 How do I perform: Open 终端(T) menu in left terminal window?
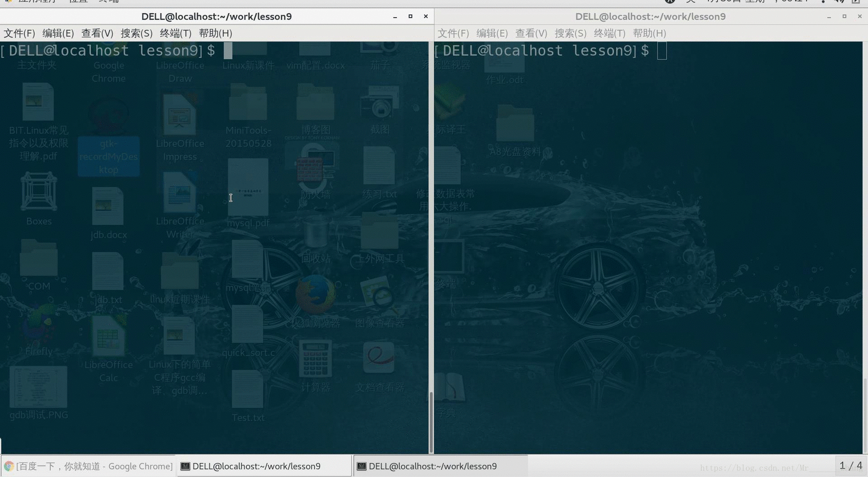176,33
